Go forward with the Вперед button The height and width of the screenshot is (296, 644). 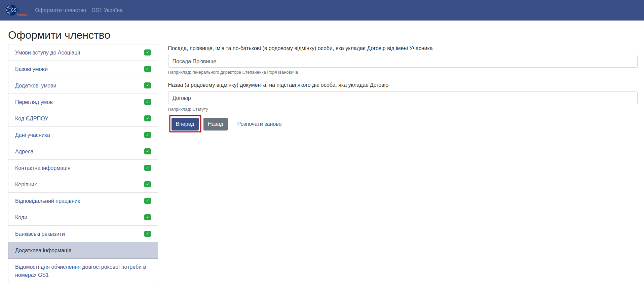click(x=185, y=124)
